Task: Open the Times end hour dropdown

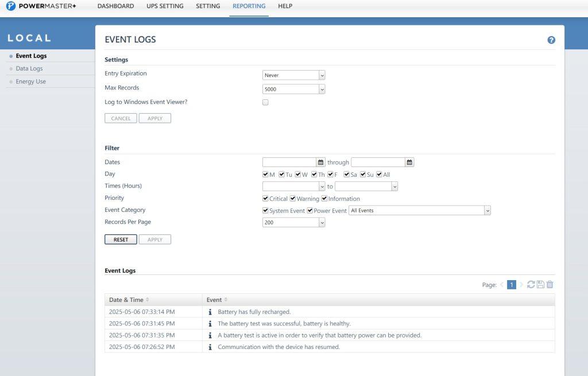Action: point(366,187)
